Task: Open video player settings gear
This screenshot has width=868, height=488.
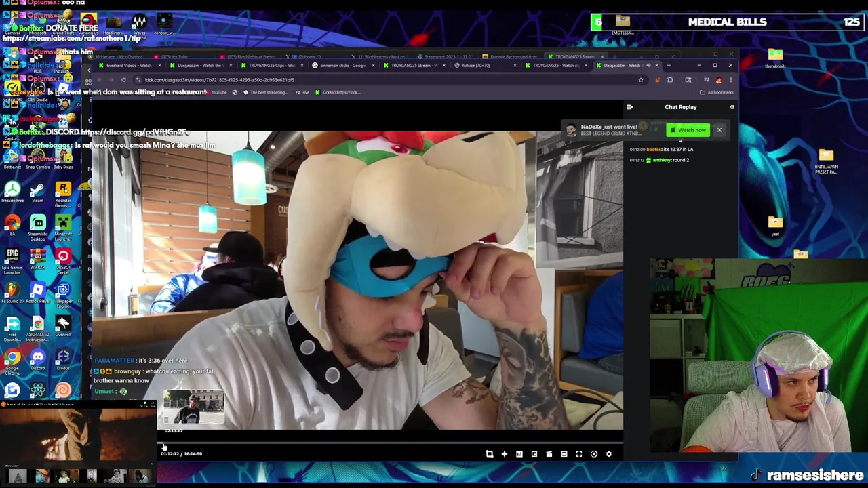Action: pos(608,454)
